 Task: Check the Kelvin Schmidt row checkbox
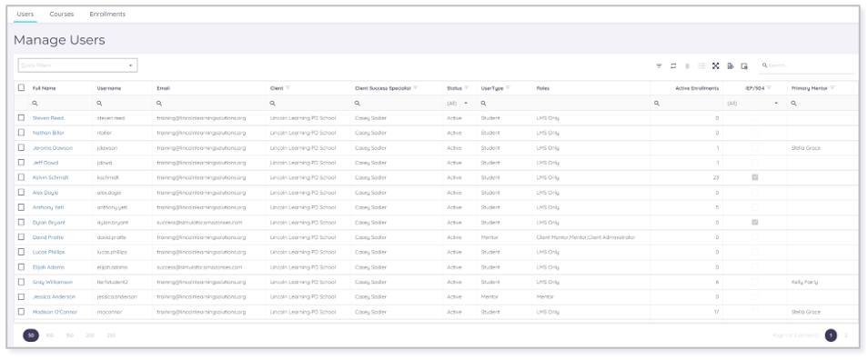[x=21, y=177]
